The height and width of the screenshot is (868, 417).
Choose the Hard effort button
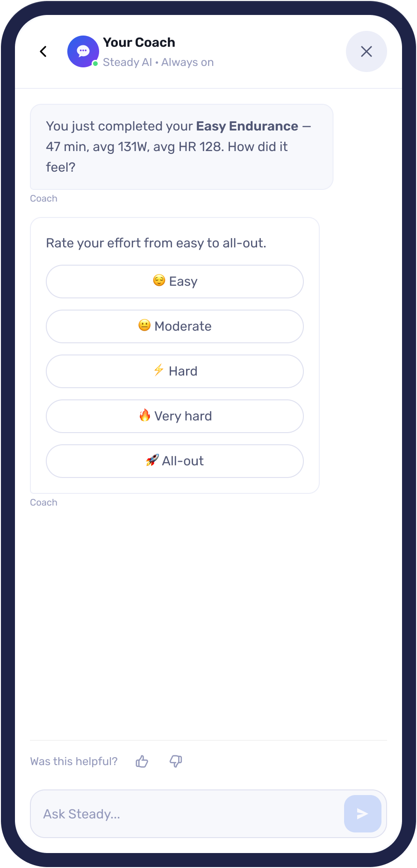pyautogui.click(x=174, y=371)
